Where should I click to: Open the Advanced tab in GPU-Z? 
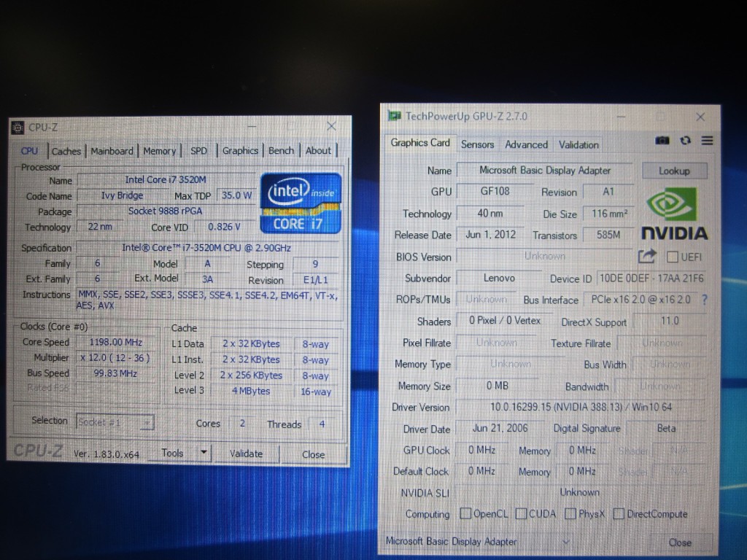[527, 144]
